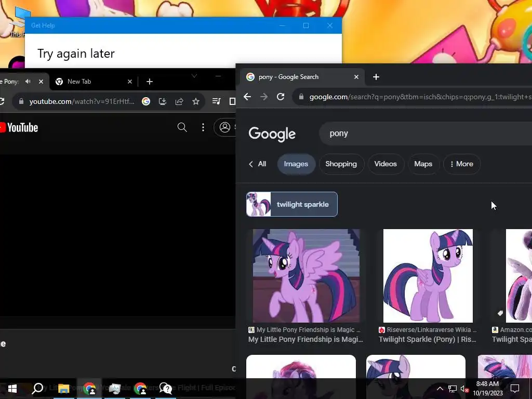Switch to first Chrome taskbar window
This screenshot has width=532, height=399.
pyautogui.click(x=89, y=389)
